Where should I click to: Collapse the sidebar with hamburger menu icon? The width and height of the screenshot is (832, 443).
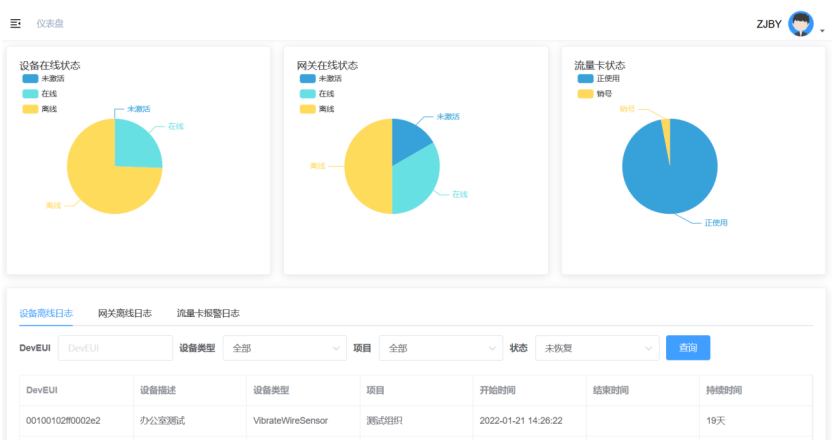coord(15,23)
